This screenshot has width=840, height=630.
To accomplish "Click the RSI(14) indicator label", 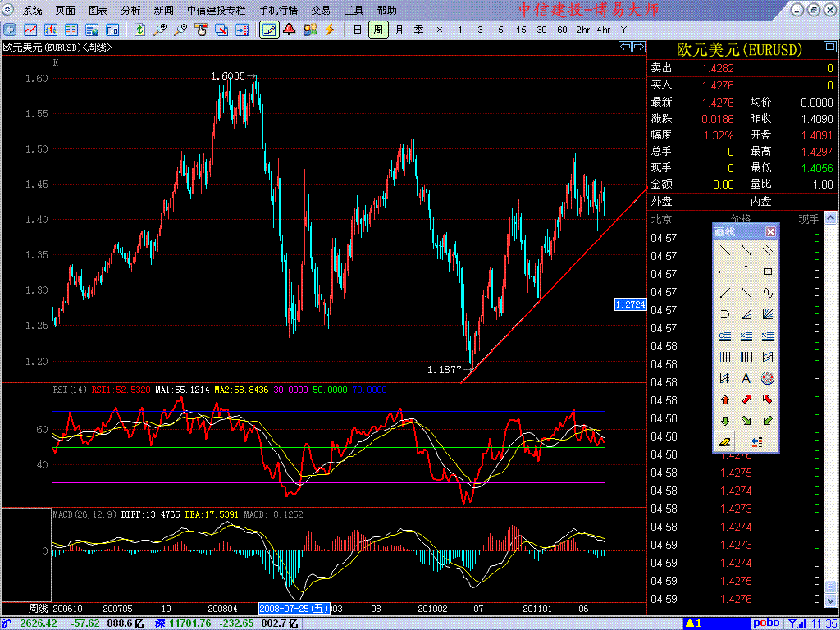I will [71, 390].
